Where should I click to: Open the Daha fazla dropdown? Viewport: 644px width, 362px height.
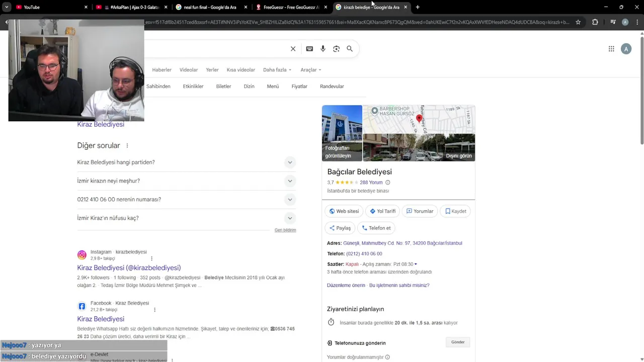[277, 70]
